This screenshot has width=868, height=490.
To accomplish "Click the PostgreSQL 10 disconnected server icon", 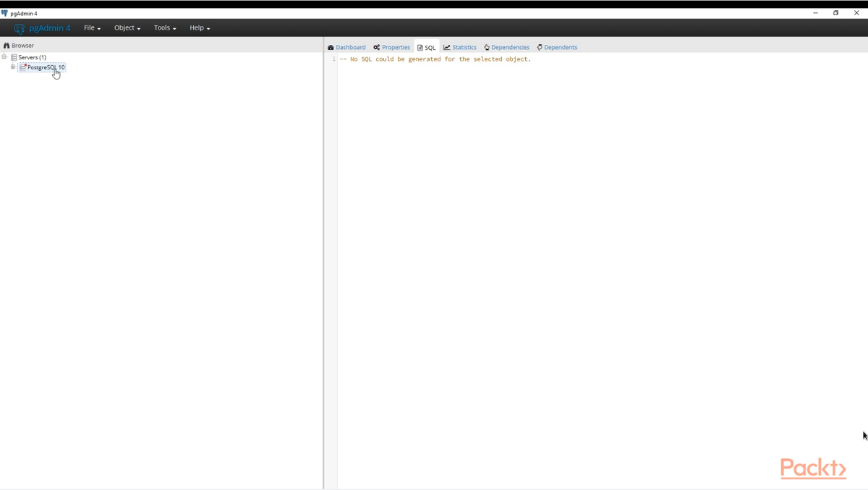I will tap(22, 67).
